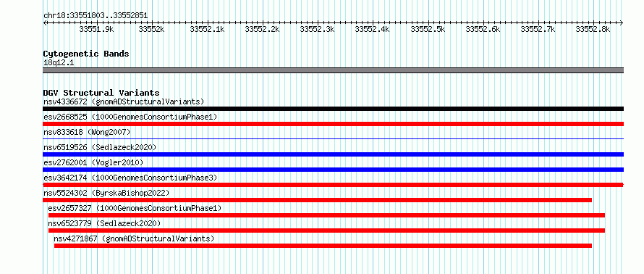Select the red nsv5524302 variant bar
The image size is (644, 274).
click(x=317, y=200)
